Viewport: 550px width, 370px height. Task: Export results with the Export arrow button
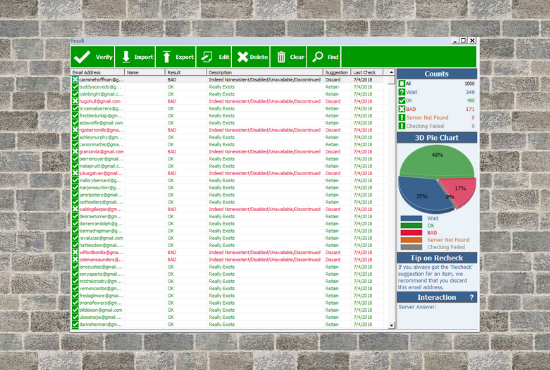pos(176,57)
